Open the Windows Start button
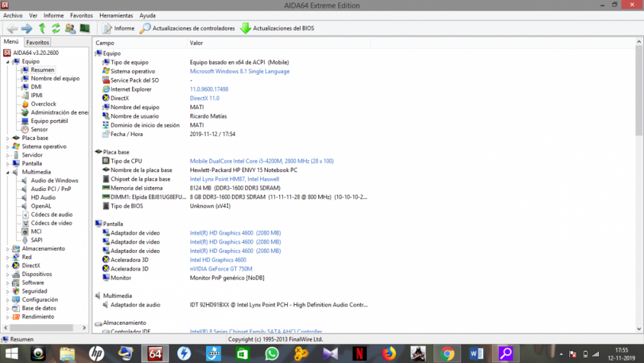644x363 pixels. coord(12,353)
